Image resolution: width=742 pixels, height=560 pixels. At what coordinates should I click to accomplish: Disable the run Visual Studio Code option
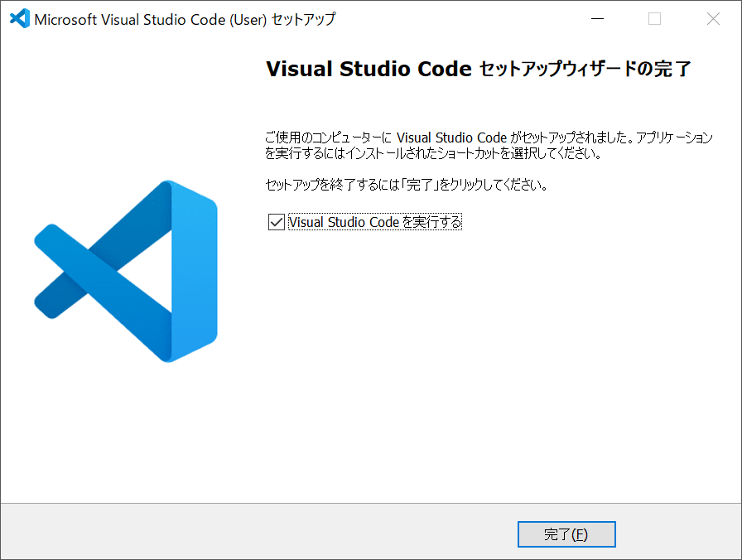click(276, 221)
